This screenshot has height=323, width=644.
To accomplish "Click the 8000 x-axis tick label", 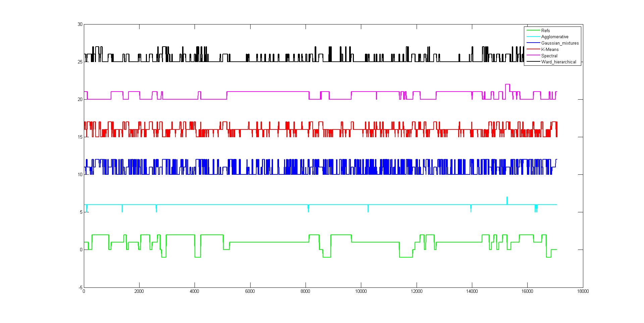I will 305,291.
